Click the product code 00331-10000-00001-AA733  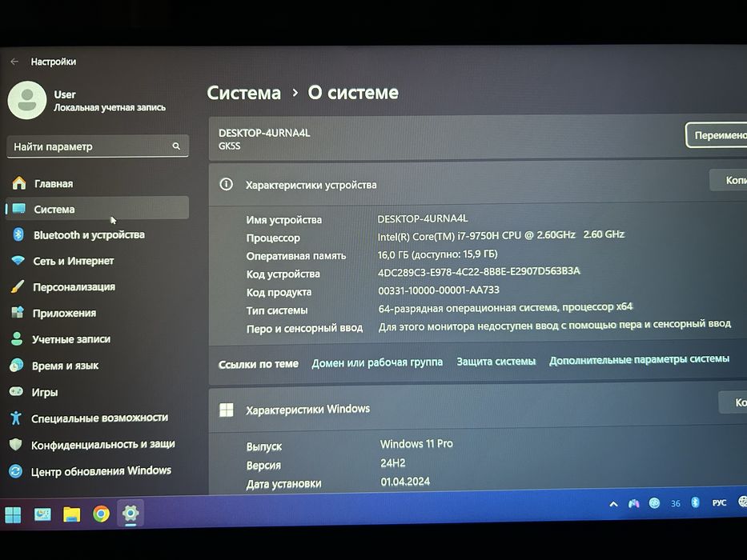[439, 290]
